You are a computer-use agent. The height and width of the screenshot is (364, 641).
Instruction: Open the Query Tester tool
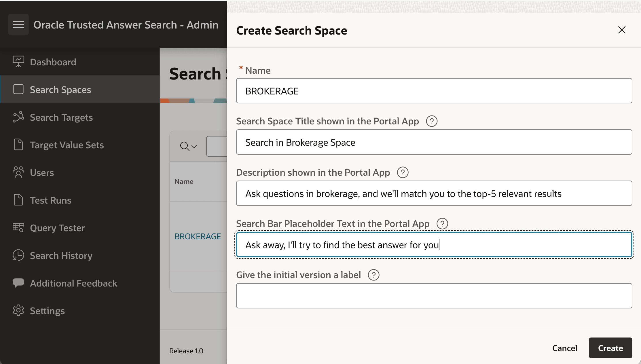coord(18,227)
